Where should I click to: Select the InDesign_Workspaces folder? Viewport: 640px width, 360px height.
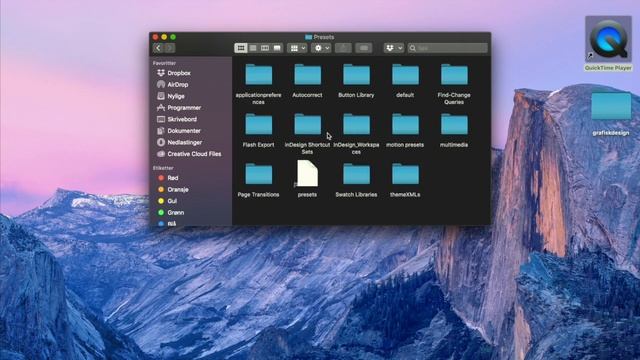[356, 124]
